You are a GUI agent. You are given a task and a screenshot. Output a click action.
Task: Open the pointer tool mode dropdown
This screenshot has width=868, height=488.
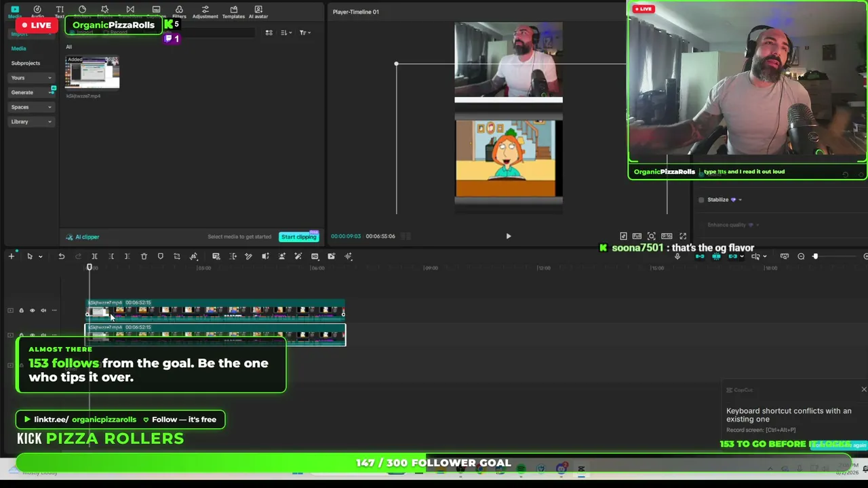click(x=41, y=256)
